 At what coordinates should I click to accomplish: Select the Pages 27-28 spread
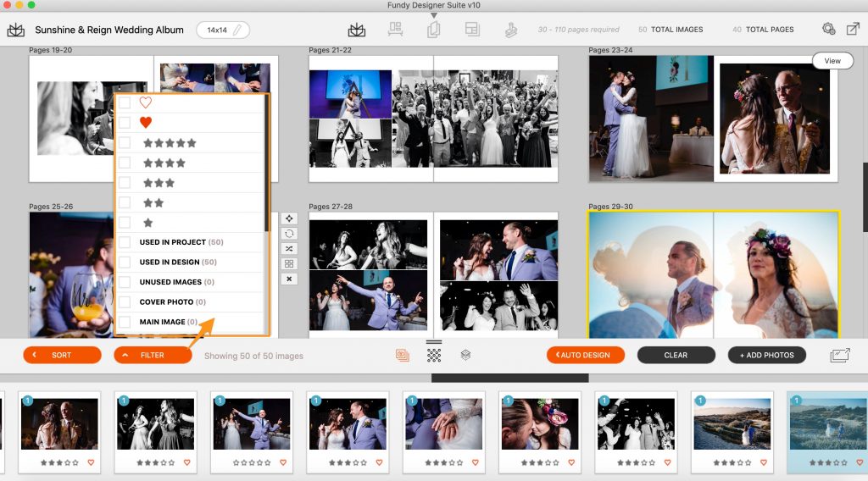coord(433,274)
